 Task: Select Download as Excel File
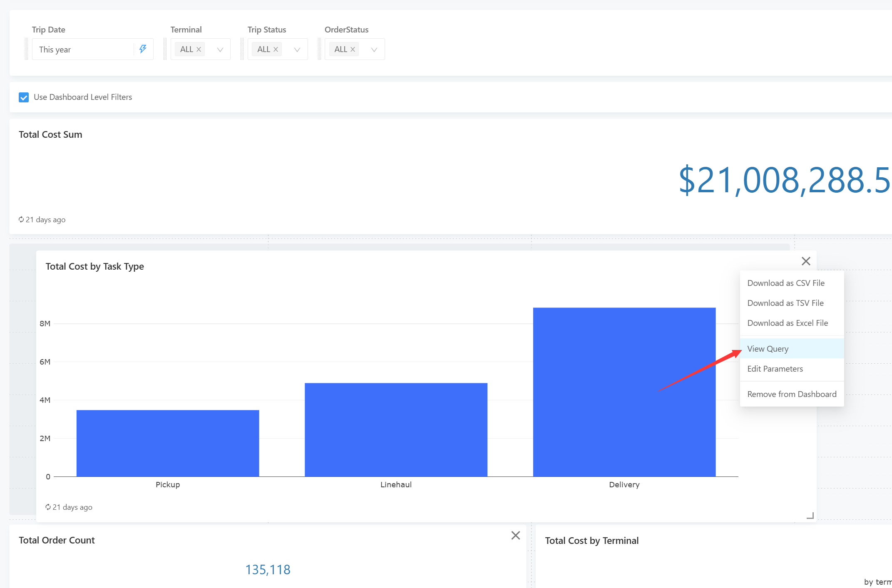787,323
